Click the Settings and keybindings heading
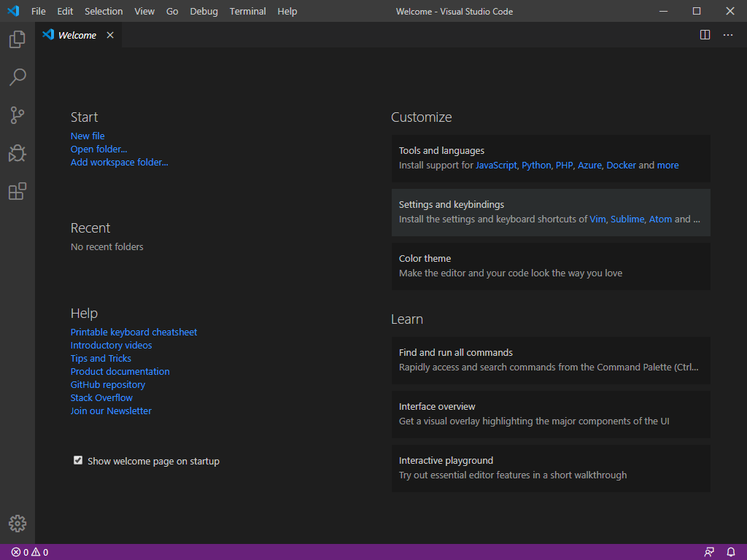 451,205
